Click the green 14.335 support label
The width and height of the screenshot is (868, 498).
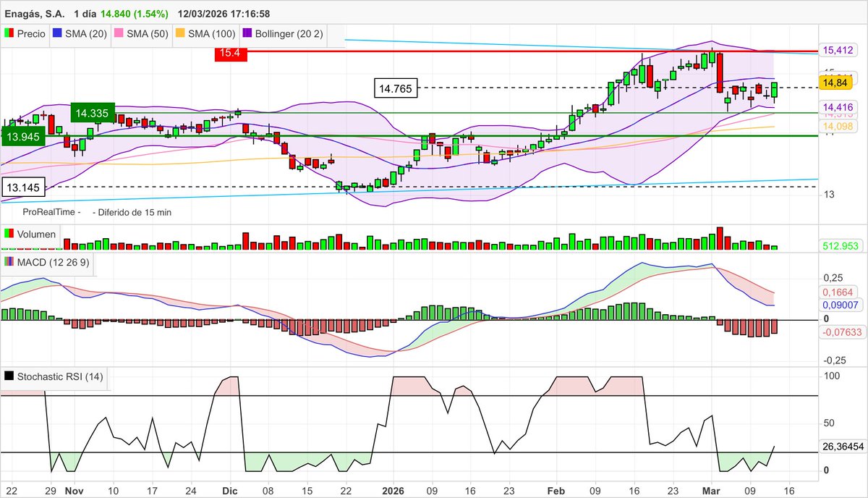92,113
